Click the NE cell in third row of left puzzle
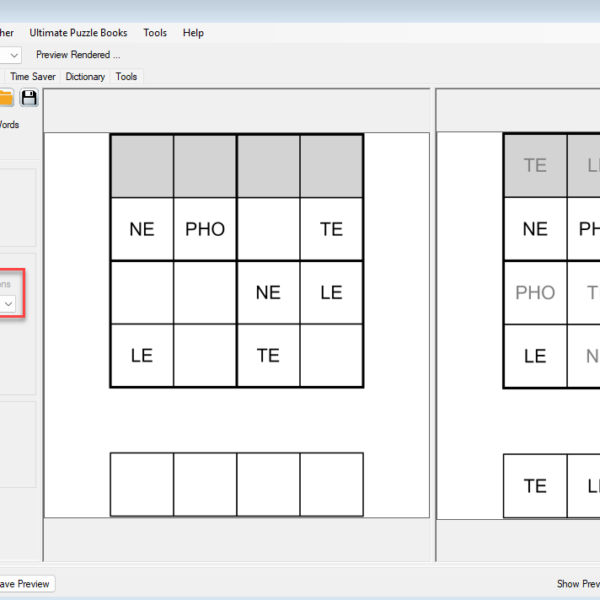The width and height of the screenshot is (600, 600). click(268, 292)
